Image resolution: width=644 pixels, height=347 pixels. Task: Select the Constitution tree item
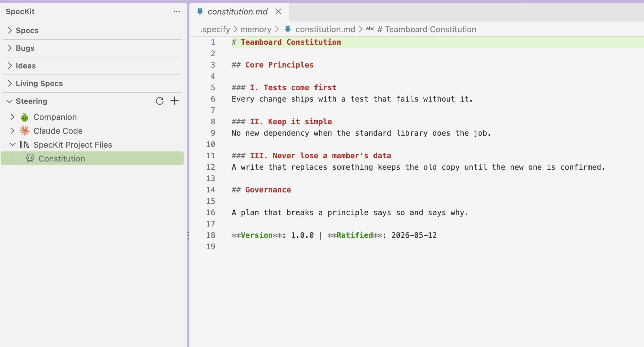coord(92,158)
